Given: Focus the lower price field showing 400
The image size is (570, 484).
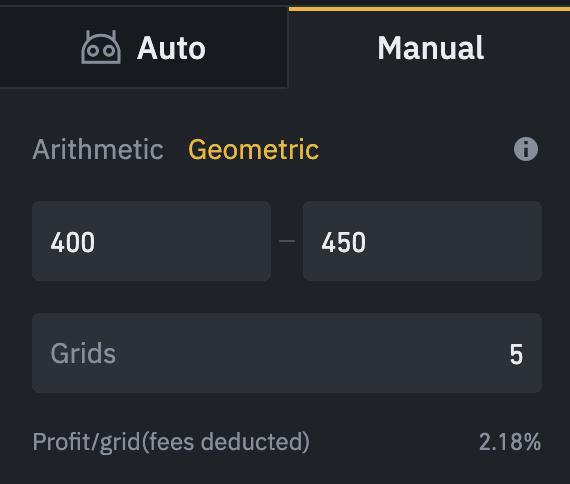Looking at the screenshot, I should click(151, 241).
